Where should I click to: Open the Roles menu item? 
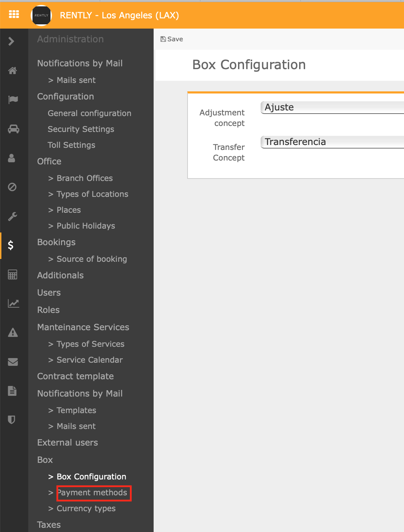48,310
